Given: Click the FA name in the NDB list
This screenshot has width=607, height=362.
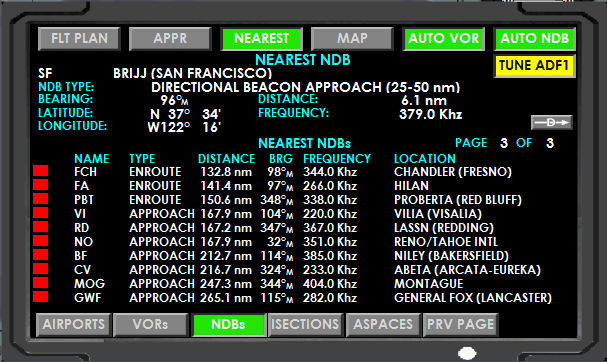Looking at the screenshot, I should coord(82,186).
